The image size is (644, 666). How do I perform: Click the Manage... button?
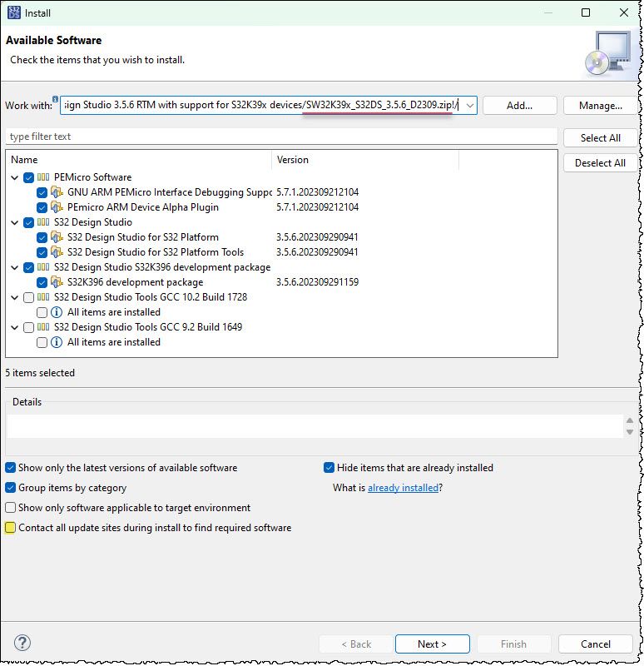click(x=600, y=106)
